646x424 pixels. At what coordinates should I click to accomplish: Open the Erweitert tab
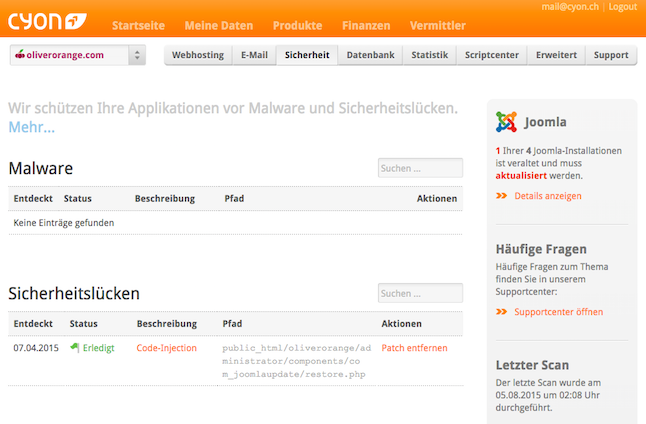click(x=556, y=55)
